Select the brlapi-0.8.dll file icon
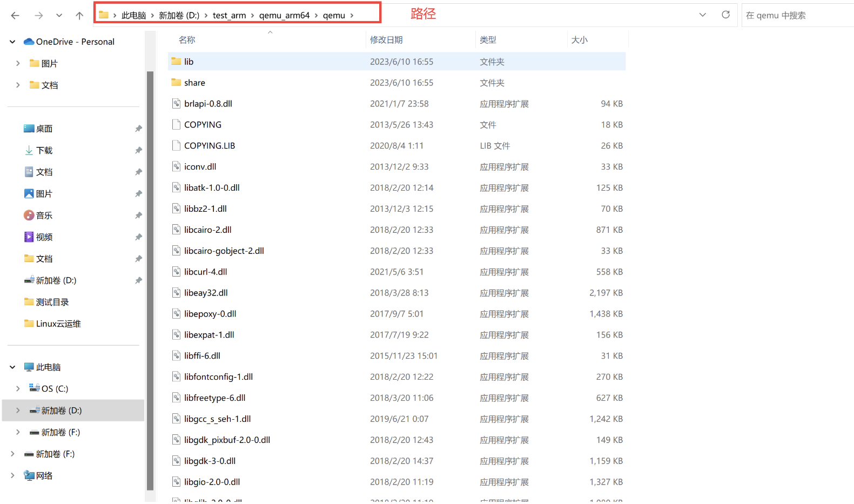The image size is (854, 504). point(176,103)
